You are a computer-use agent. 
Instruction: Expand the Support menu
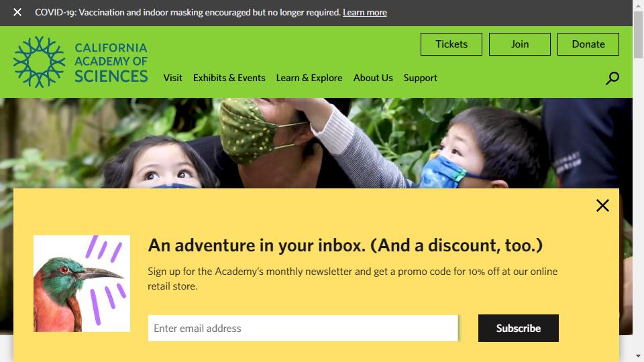point(420,78)
